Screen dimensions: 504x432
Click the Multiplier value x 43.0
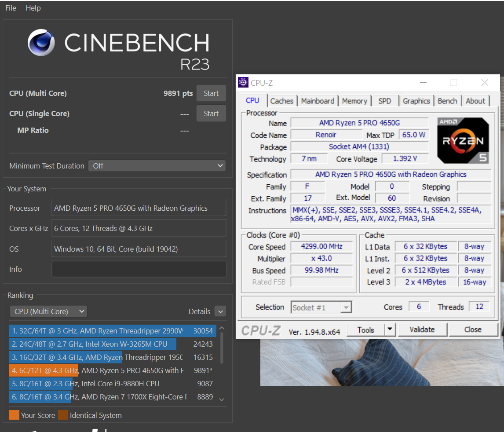(x=321, y=258)
